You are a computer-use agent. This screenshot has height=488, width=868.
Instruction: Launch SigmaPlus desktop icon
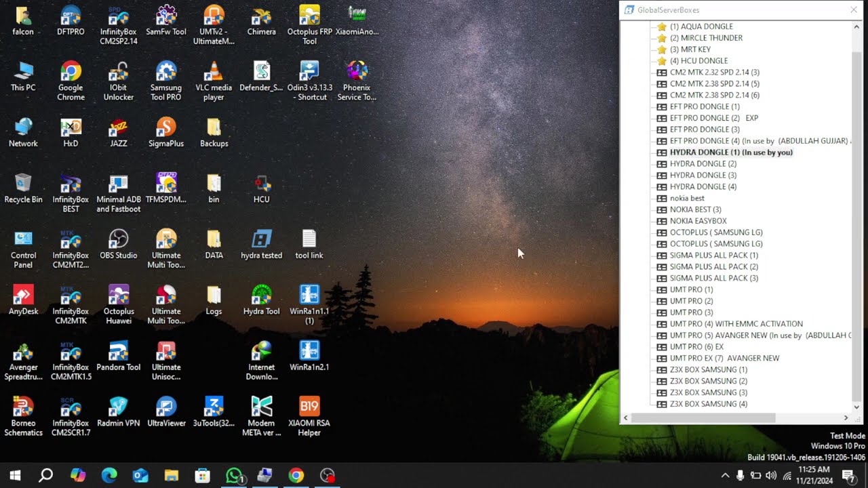click(x=166, y=133)
